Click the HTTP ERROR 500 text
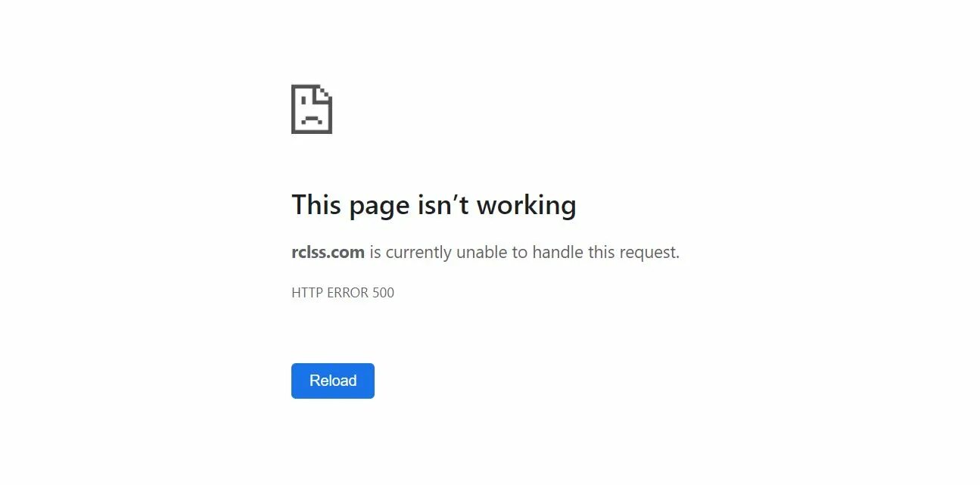The width and height of the screenshot is (980, 485). click(343, 293)
